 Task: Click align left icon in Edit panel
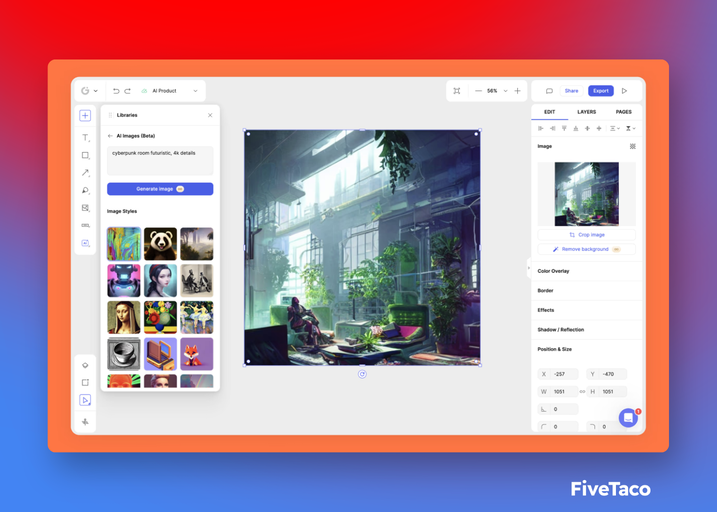(541, 128)
